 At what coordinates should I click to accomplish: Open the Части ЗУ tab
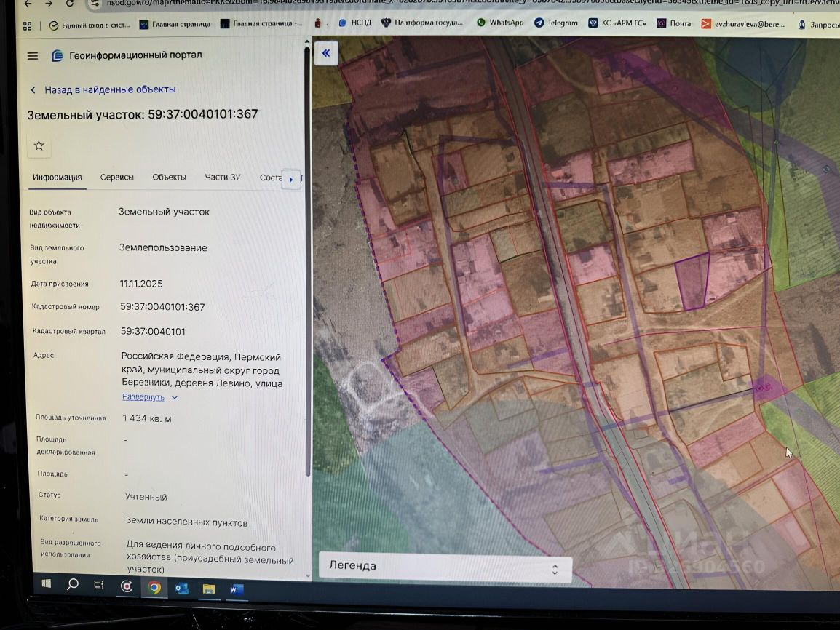(x=223, y=178)
